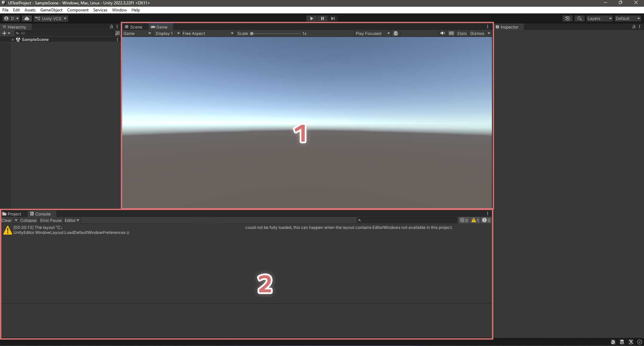Screen dimensions: 644x346
Task: Open the undo history icon
Action: tap(567, 18)
